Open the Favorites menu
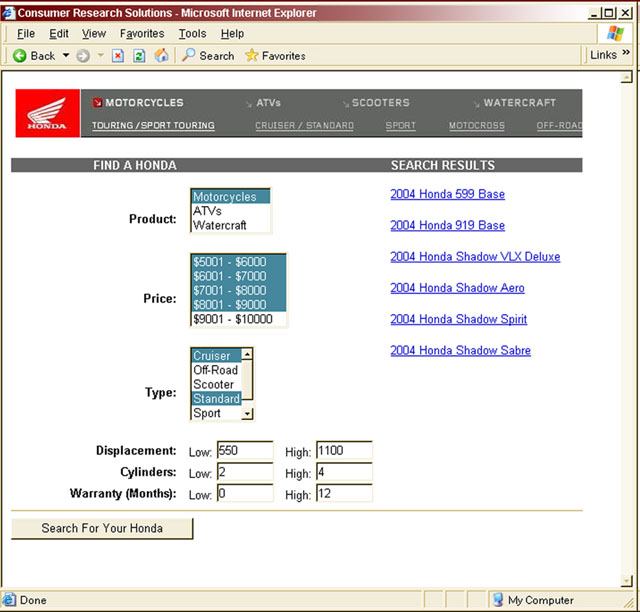640x612 pixels. (x=142, y=33)
